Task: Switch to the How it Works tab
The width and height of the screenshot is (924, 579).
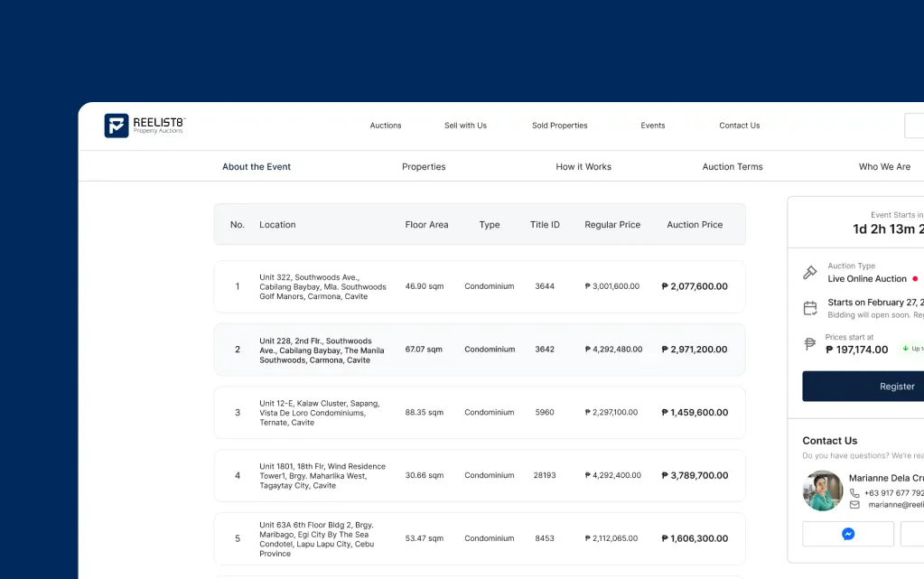Action: pyautogui.click(x=583, y=167)
